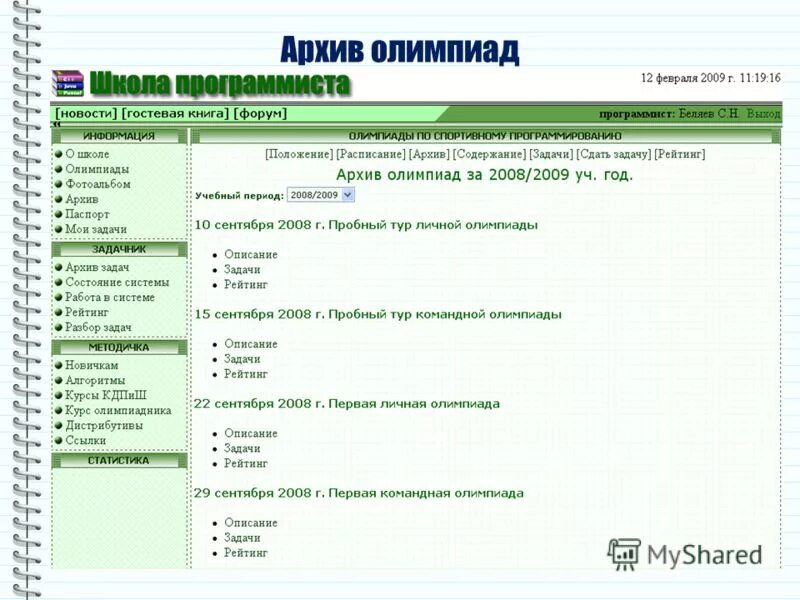800x600 pixels.
Task: Open the [Положение] tab link
Action: [299, 154]
